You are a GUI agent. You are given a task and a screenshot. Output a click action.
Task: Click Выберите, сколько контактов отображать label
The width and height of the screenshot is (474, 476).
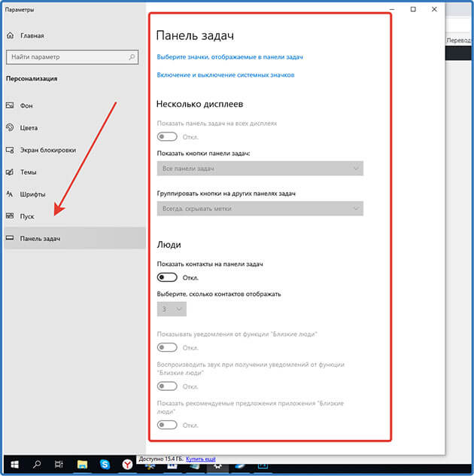[219, 294]
